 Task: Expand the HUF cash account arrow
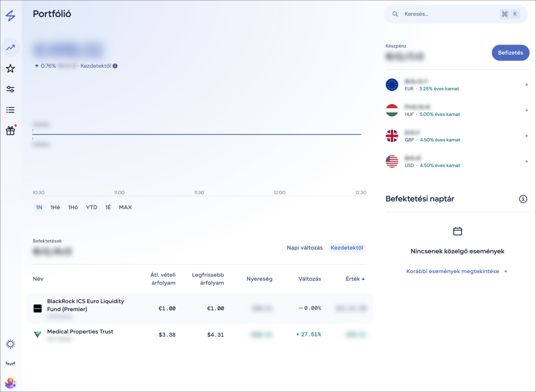coord(526,110)
